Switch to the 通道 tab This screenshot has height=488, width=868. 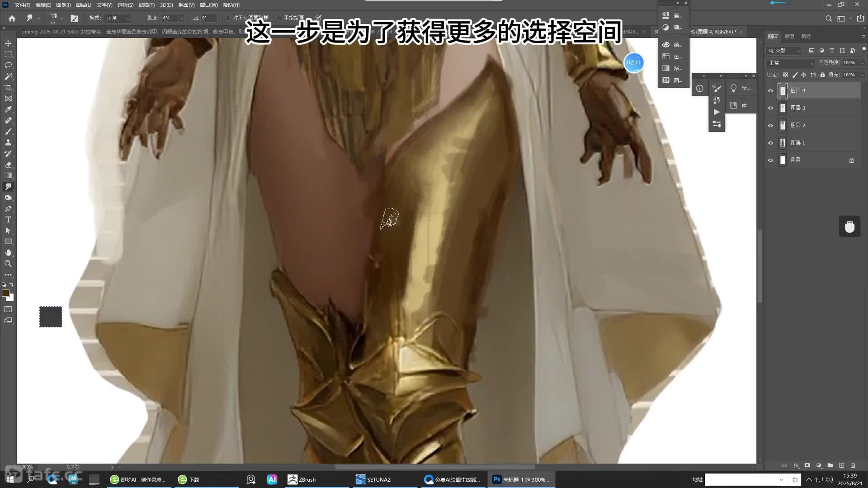789,36
